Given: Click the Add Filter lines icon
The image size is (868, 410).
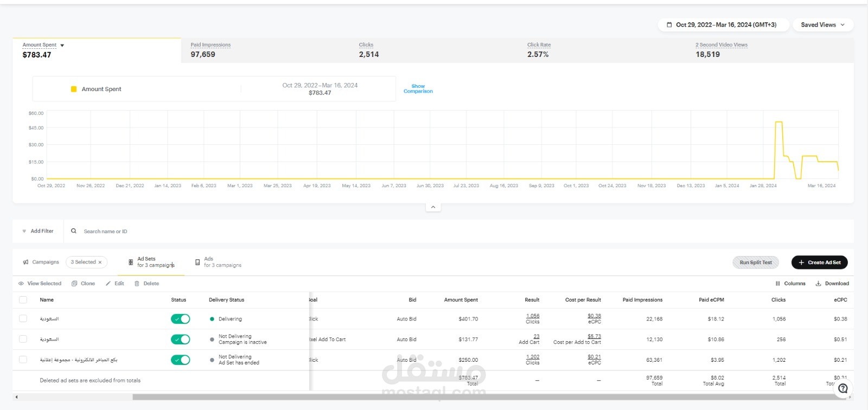Looking at the screenshot, I should pyautogui.click(x=24, y=231).
